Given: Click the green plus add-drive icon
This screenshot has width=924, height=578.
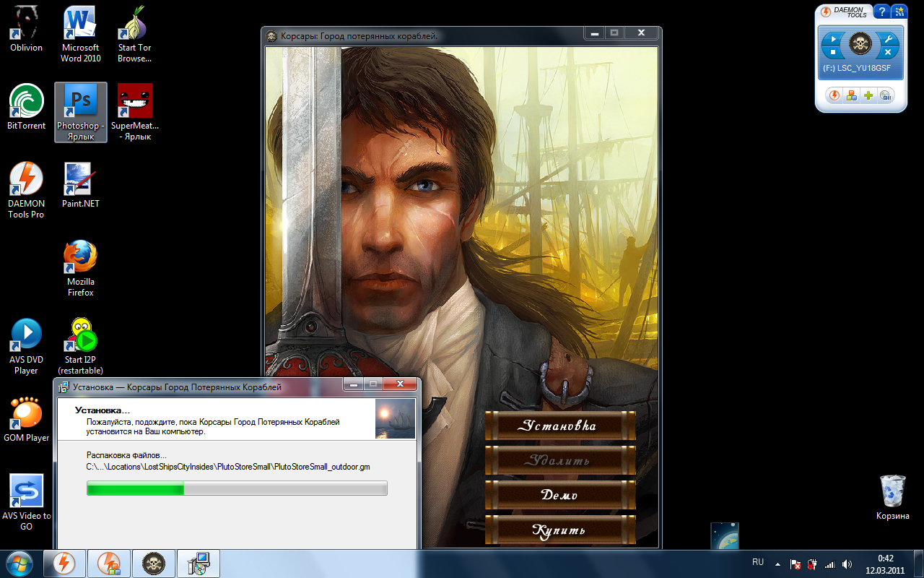Looking at the screenshot, I should pos(868,95).
